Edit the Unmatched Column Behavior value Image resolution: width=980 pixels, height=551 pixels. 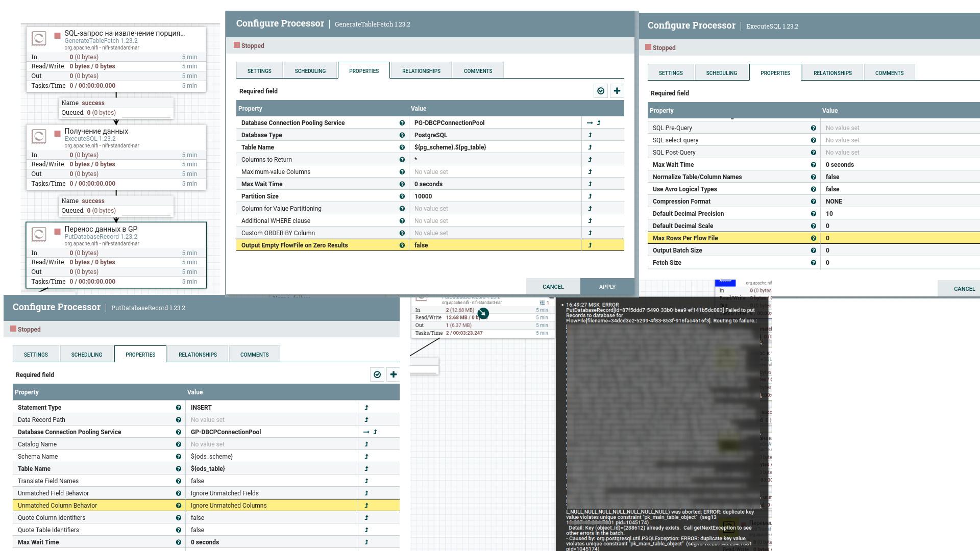[272, 506]
